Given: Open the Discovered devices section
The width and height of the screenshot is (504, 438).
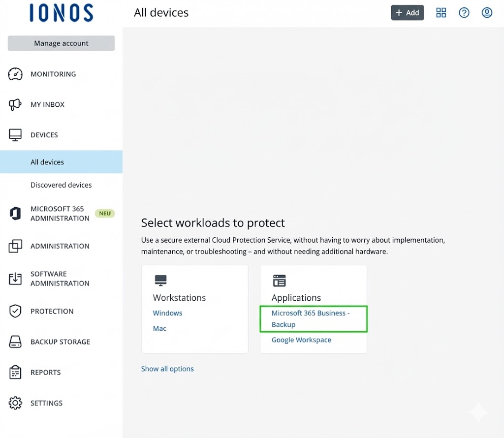Looking at the screenshot, I should click(61, 185).
